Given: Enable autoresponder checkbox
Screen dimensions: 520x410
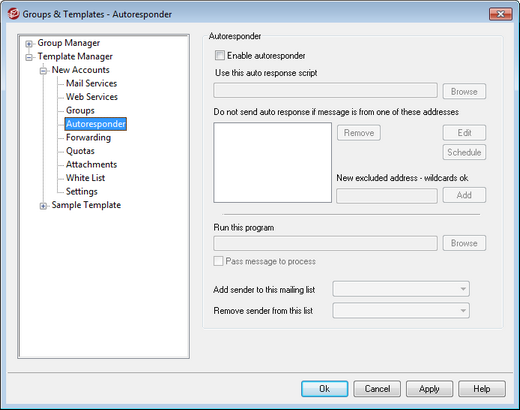Looking at the screenshot, I should click(220, 55).
